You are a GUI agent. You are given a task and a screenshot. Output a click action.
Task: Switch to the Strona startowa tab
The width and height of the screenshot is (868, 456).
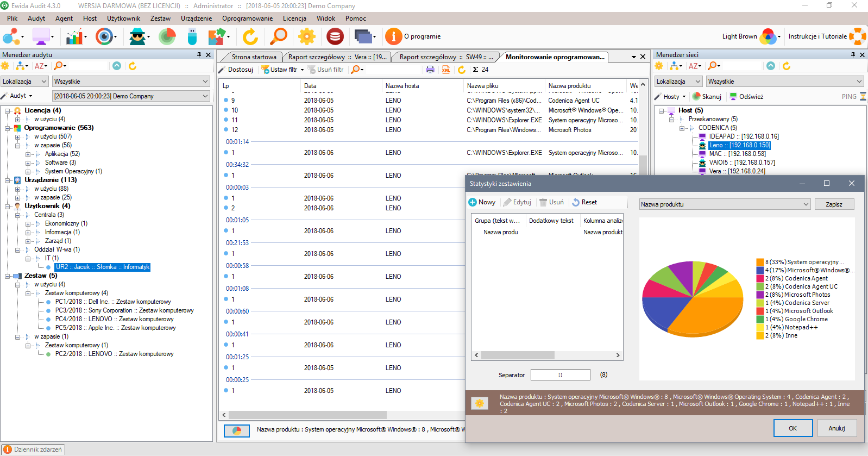tap(253, 57)
